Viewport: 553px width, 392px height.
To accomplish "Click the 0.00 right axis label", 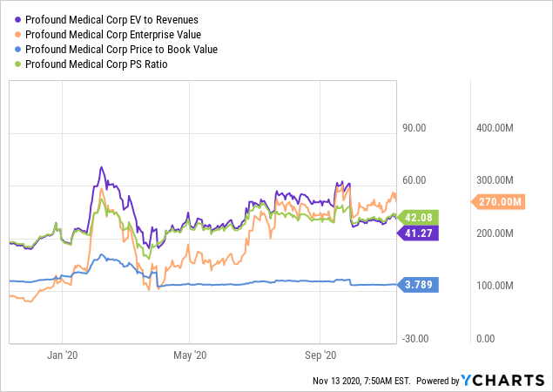I will tap(486, 339).
